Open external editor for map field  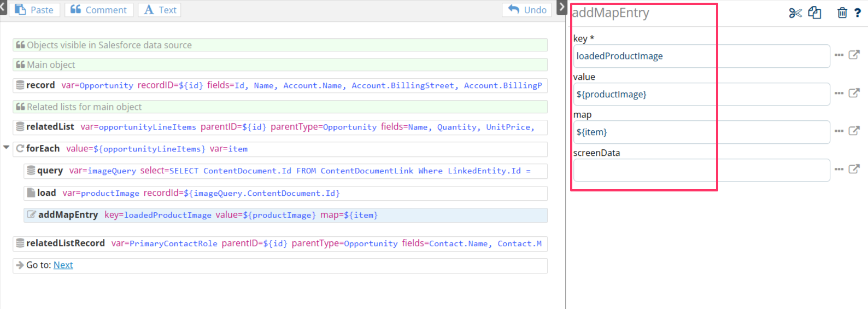(x=854, y=131)
